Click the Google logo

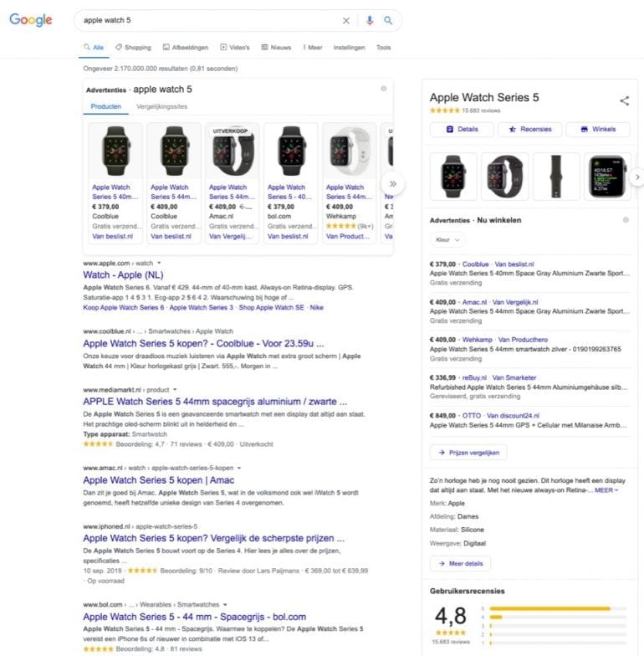click(x=30, y=20)
